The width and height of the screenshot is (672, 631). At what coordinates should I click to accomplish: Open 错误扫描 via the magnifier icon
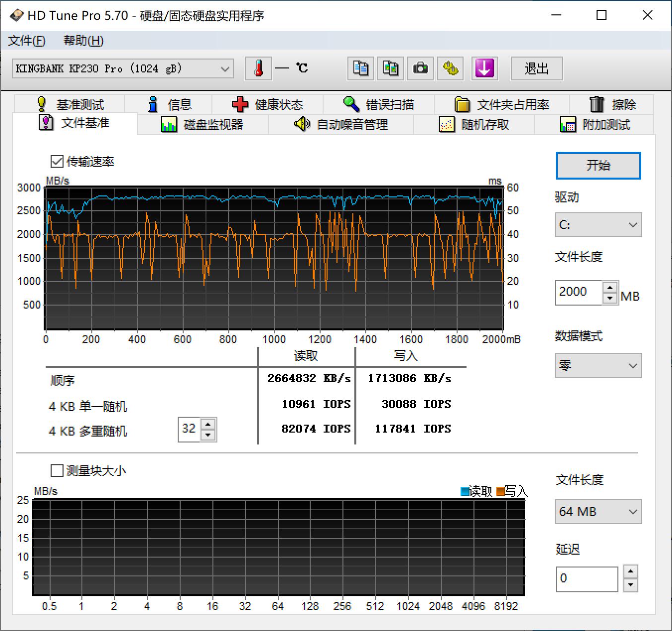tap(379, 104)
